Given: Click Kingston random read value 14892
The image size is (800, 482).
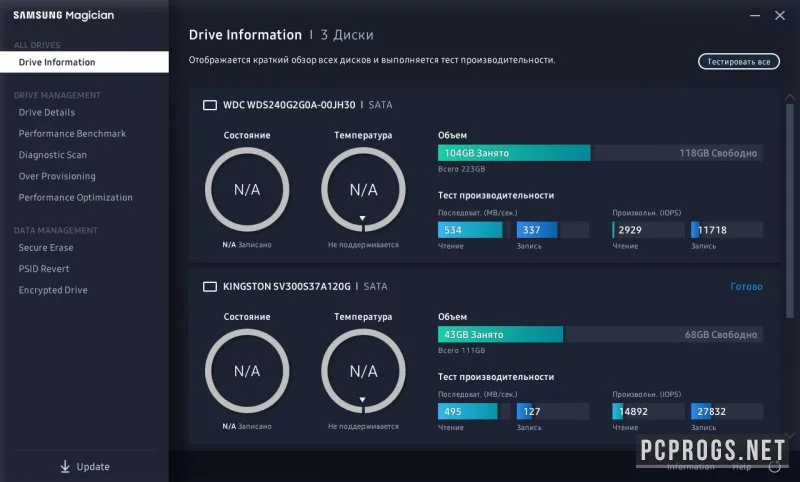Looking at the screenshot, I should click(x=633, y=412).
